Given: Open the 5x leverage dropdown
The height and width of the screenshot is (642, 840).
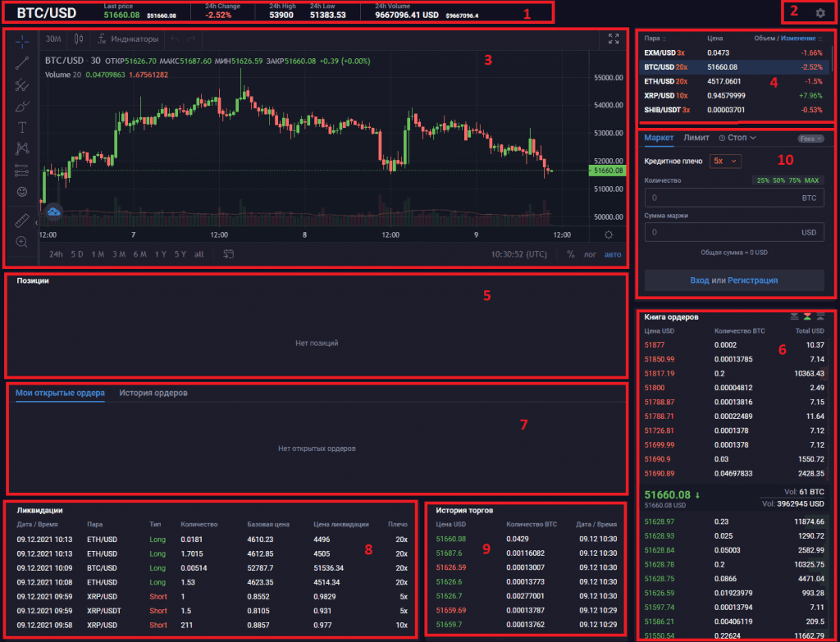Looking at the screenshot, I should (725, 162).
